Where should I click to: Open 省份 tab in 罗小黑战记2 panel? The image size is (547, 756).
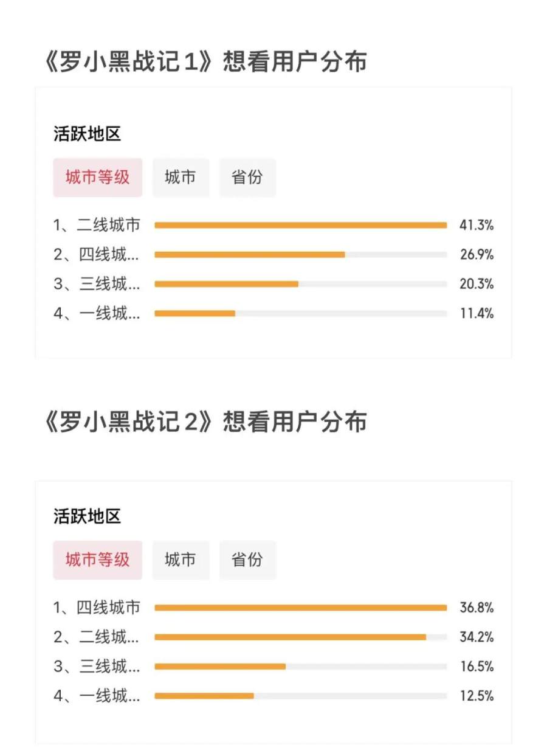pos(247,560)
